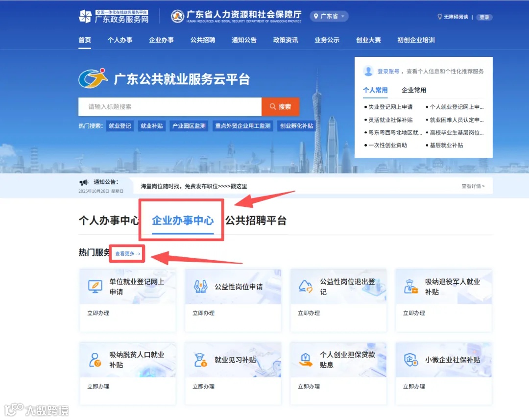Click the 吸纳脱贫人口就业补贴 person icon
The width and height of the screenshot is (529, 420).
(x=95, y=360)
